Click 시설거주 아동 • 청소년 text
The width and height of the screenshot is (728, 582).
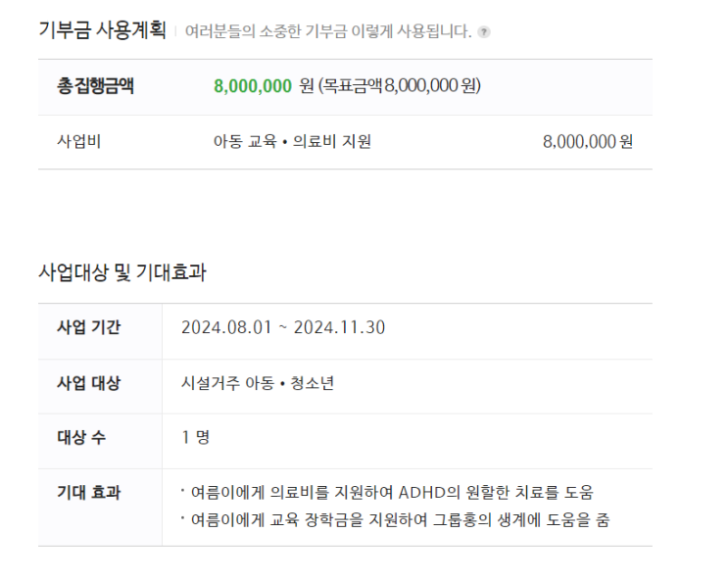[x=258, y=383]
